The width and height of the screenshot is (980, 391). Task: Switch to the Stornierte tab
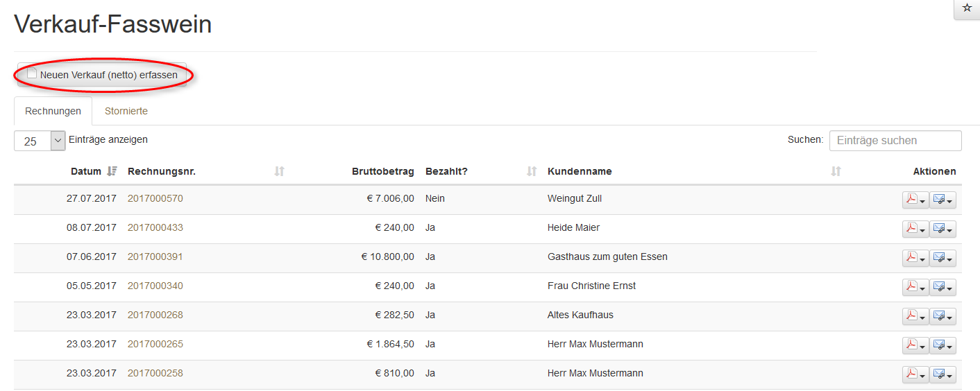[126, 111]
